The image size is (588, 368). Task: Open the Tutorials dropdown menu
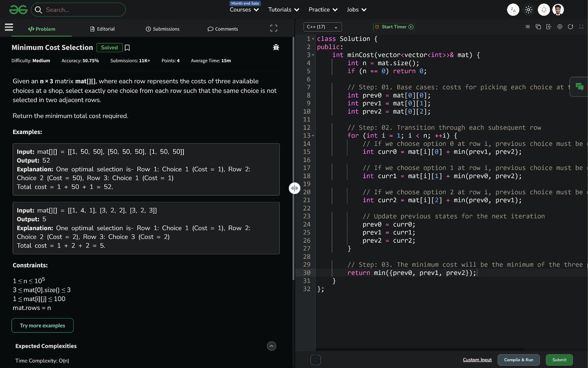[284, 9]
